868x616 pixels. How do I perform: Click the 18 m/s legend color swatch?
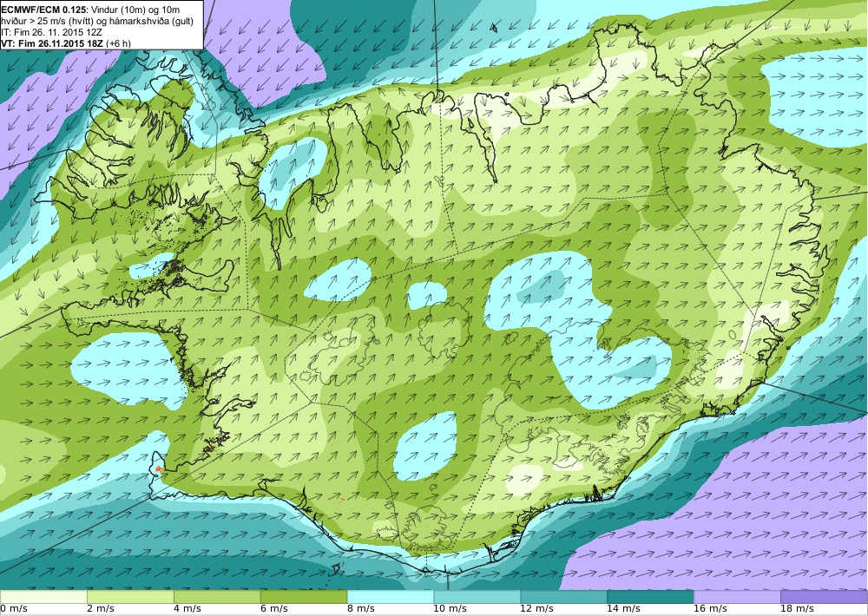click(824, 597)
